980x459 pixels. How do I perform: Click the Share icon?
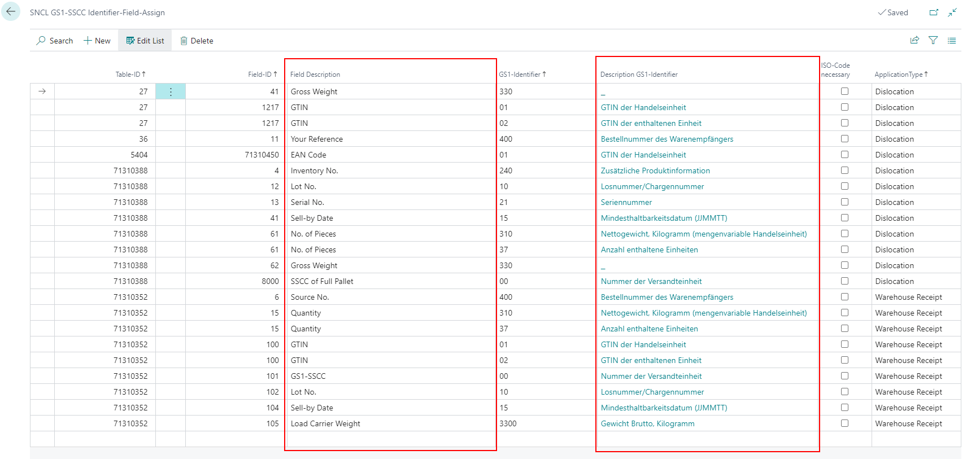tap(914, 41)
